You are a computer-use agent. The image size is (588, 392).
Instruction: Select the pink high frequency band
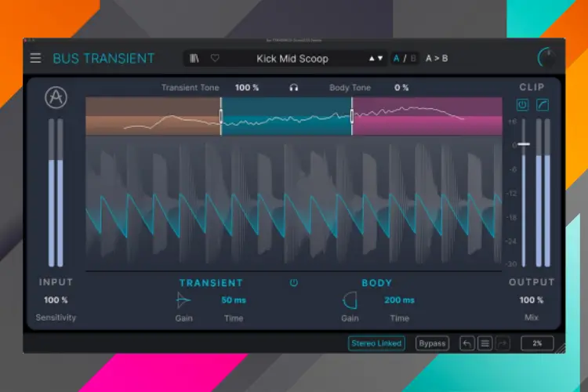[427, 116]
